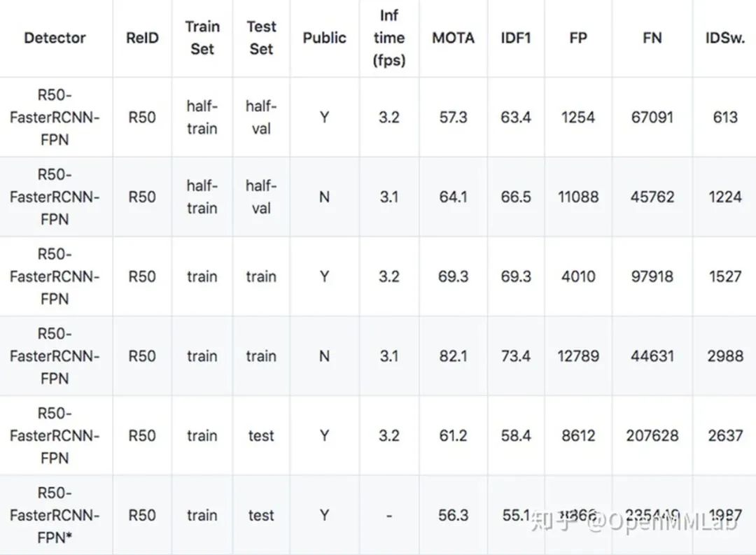Click the MOTA value 56.3
Viewport: 756px width, 555px height.
[453, 515]
